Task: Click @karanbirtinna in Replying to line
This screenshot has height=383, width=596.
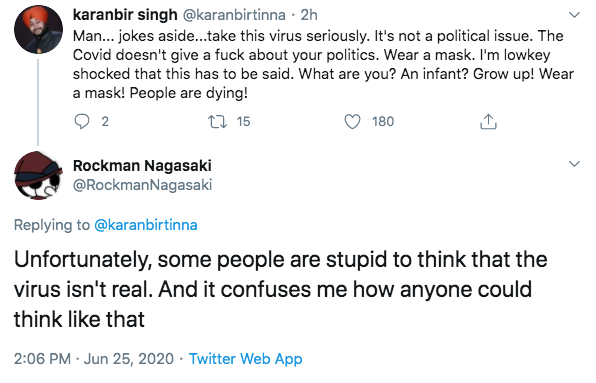Action: (x=146, y=225)
